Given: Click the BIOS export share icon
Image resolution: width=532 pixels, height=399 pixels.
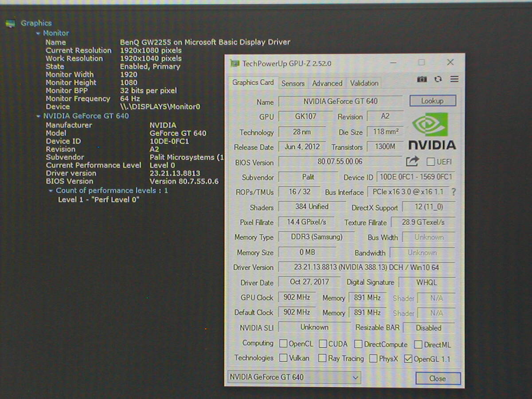Looking at the screenshot, I should 412,161.
